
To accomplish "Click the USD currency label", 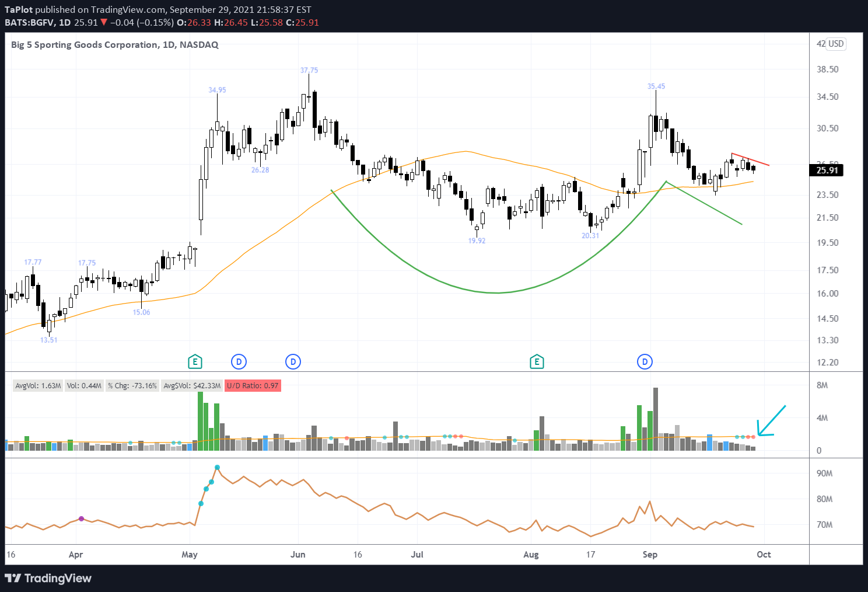I will [836, 44].
